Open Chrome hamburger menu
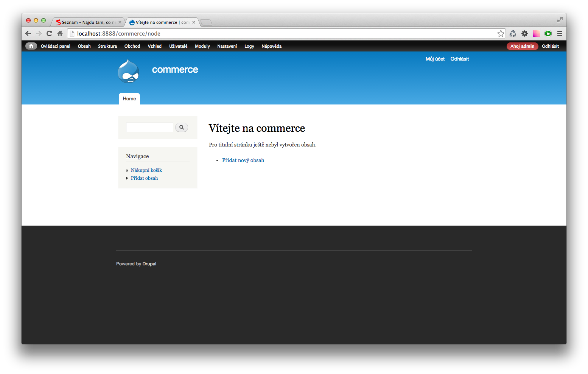This screenshot has height=374, width=588. click(x=560, y=34)
